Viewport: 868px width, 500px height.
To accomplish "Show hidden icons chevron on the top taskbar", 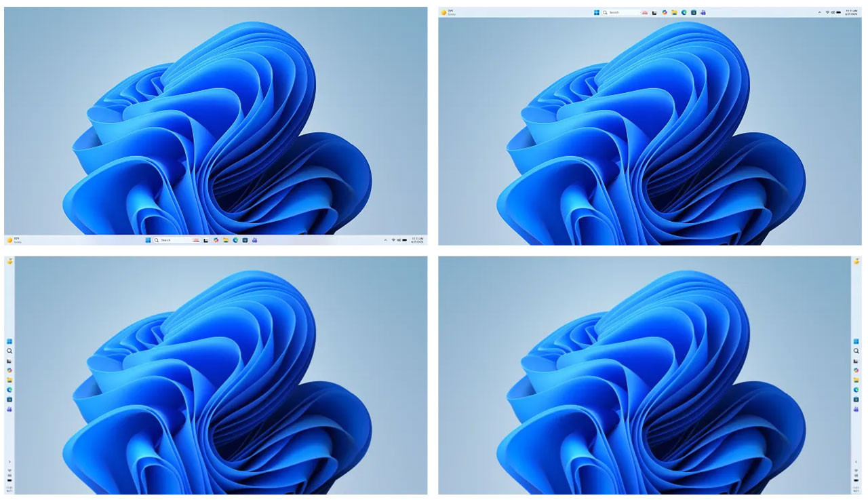I will pos(819,12).
